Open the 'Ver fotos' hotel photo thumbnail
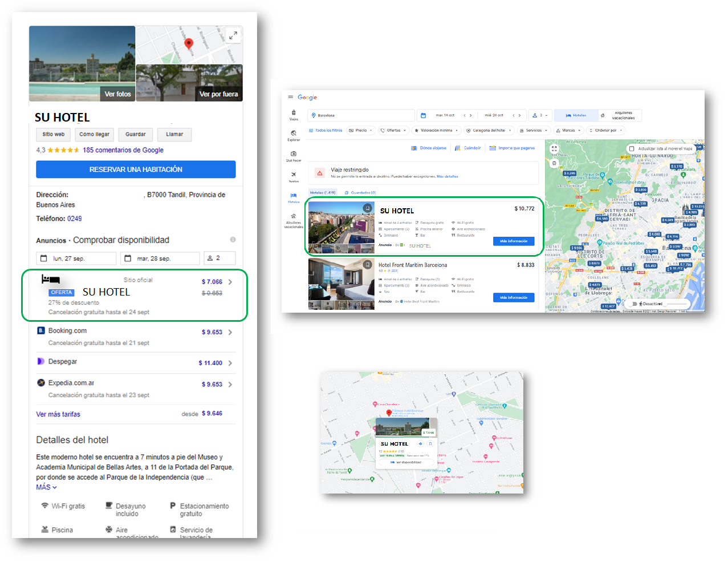The width and height of the screenshot is (728, 562). pyautogui.click(x=82, y=63)
